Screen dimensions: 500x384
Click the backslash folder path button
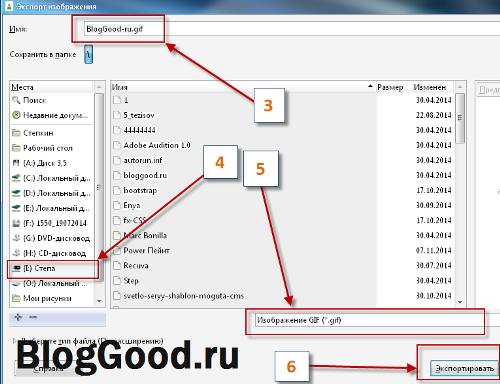[89, 54]
